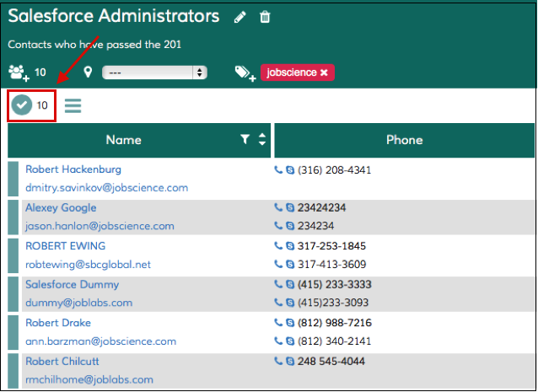
Task: Call 234234 using phone icon
Action: 278,225
